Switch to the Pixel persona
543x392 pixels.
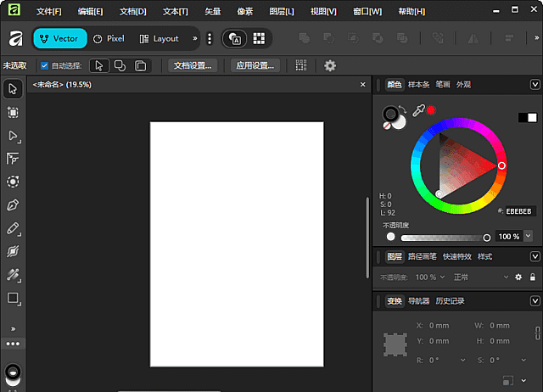[109, 38]
